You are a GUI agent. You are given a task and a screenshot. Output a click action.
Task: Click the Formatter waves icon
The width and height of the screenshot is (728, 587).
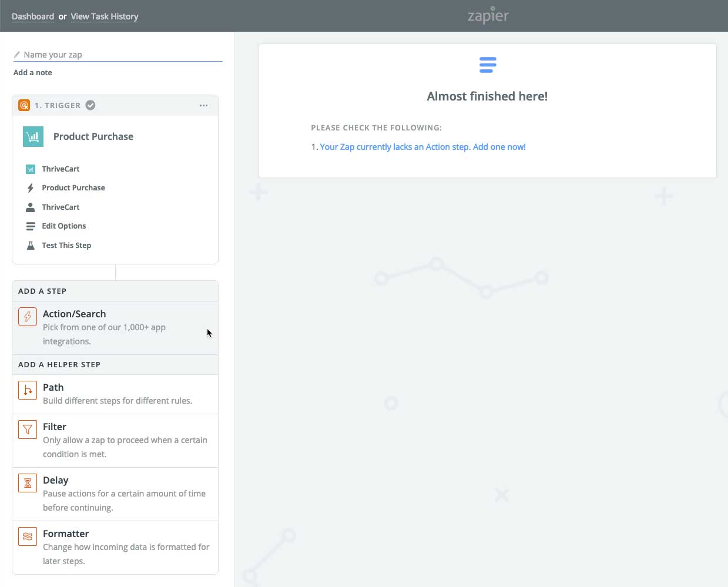click(28, 536)
